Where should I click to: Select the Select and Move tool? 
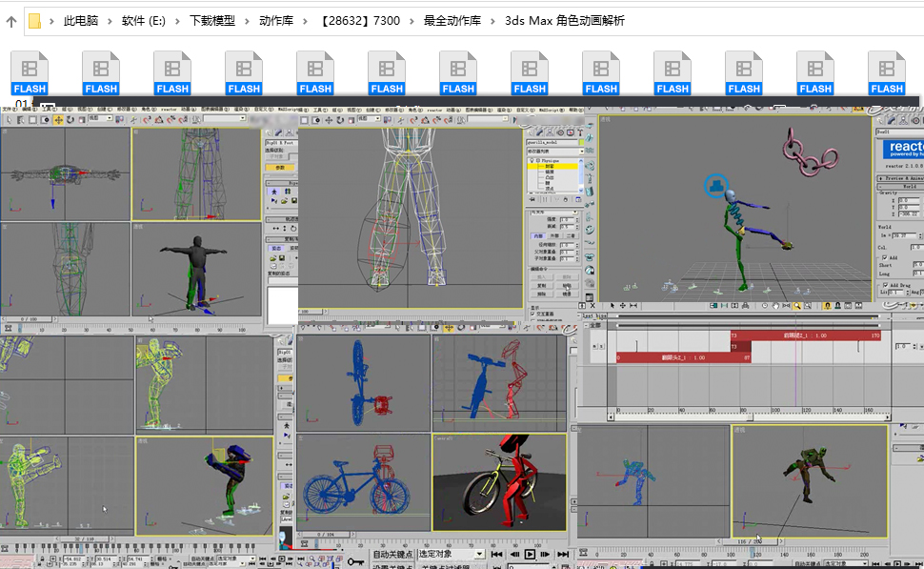59,119
